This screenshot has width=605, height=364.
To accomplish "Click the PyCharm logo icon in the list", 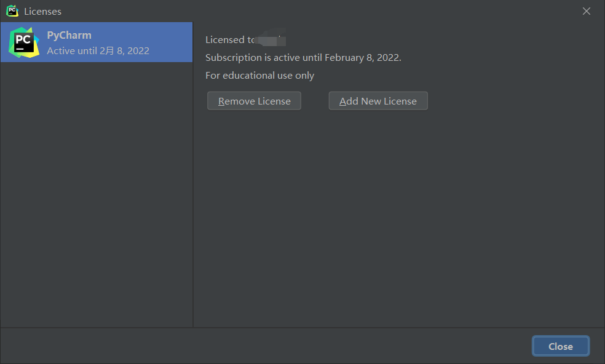I will 24,42.
